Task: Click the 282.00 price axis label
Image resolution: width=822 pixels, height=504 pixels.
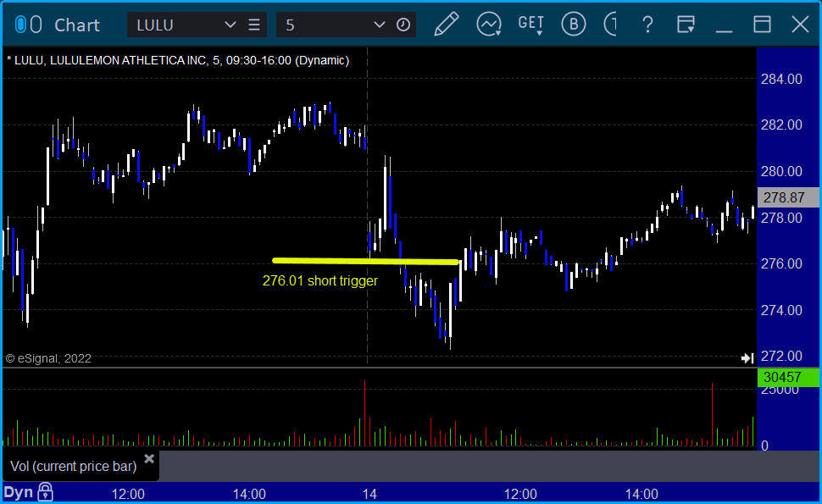Action: 781,125
